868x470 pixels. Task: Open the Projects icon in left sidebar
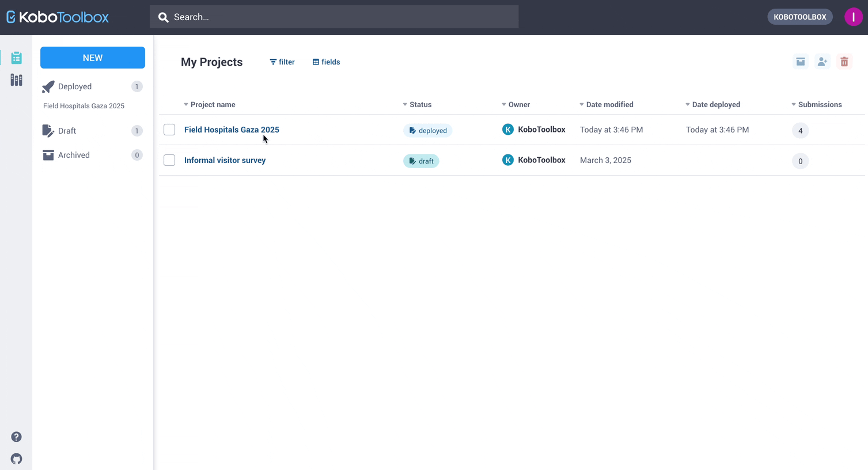pyautogui.click(x=16, y=58)
